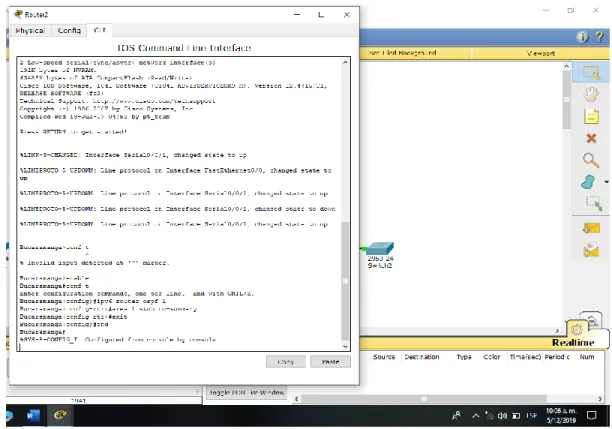Click PDU list scrollbar left arrow
Viewport: 612px width, 429px height.
[x=297, y=399]
